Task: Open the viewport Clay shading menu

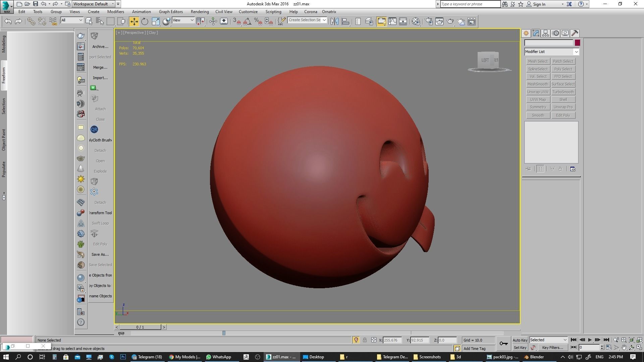Action: tap(152, 33)
